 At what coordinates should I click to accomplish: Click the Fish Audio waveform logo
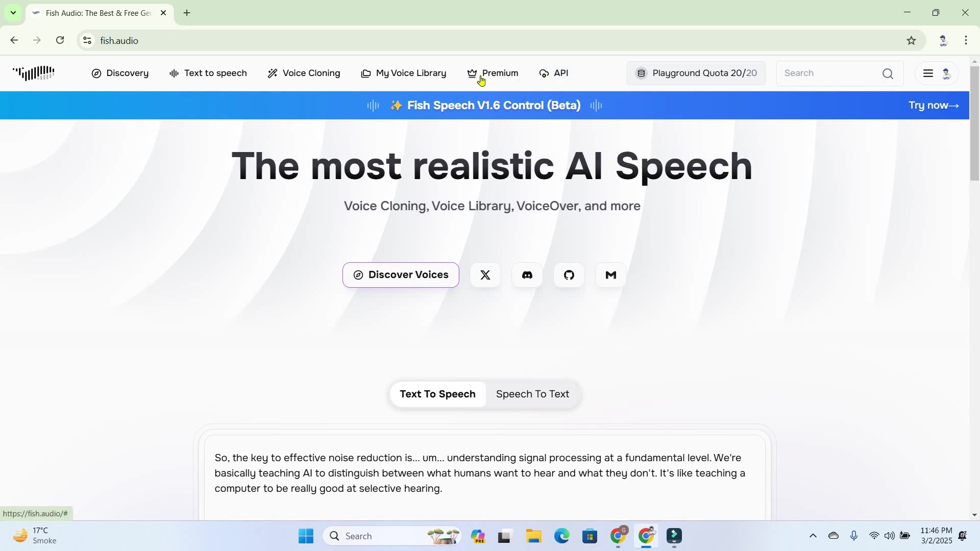[34, 73]
